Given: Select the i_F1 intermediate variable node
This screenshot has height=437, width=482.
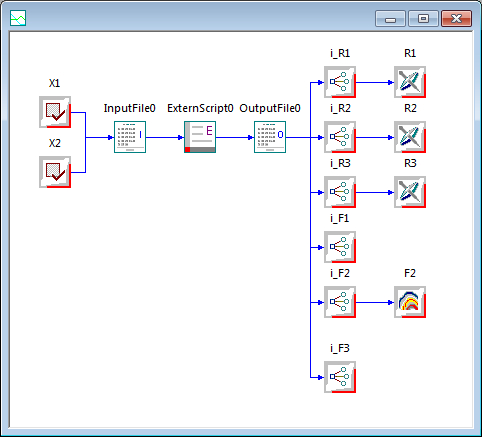Looking at the screenshot, I should coord(340,247).
